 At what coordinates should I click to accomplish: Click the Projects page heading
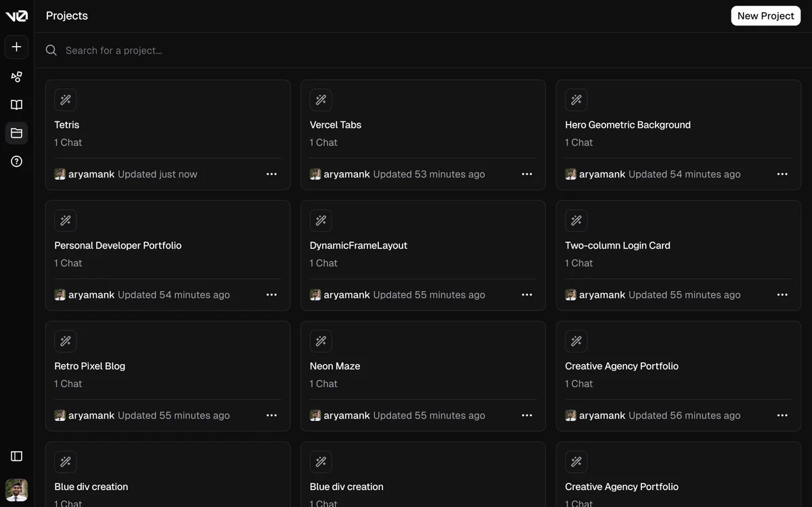point(67,16)
